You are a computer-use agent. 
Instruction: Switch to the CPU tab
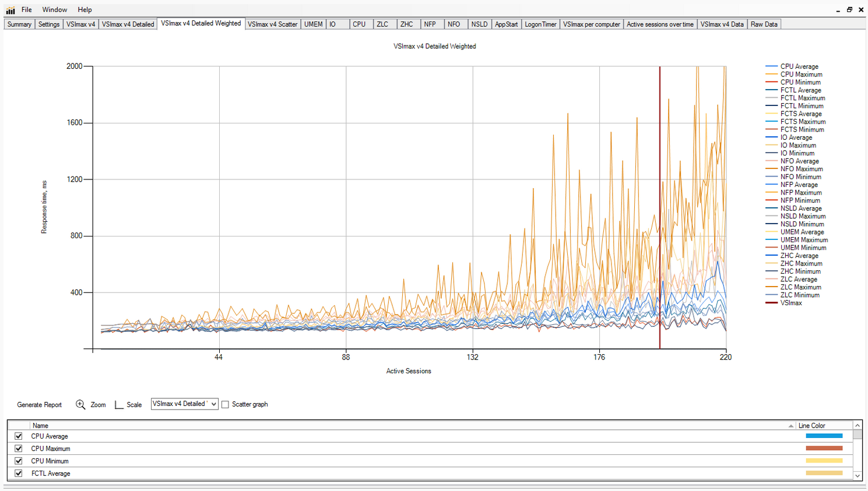361,24
